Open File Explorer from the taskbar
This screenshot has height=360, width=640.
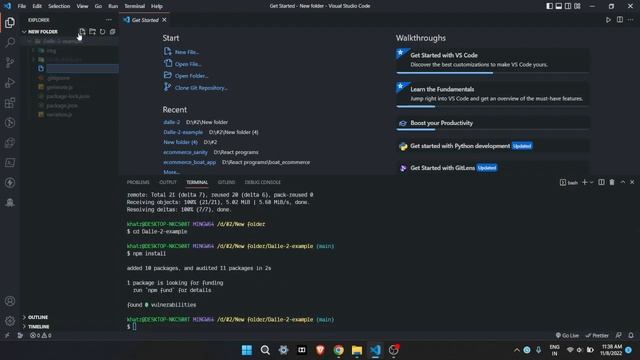coord(357,350)
